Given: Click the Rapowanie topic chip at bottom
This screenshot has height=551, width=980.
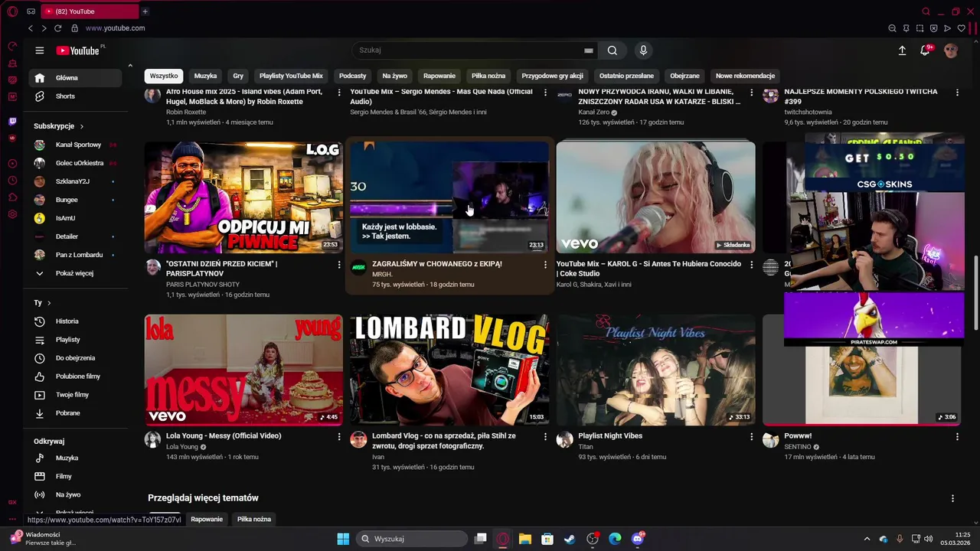Looking at the screenshot, I should pos(207,519).
